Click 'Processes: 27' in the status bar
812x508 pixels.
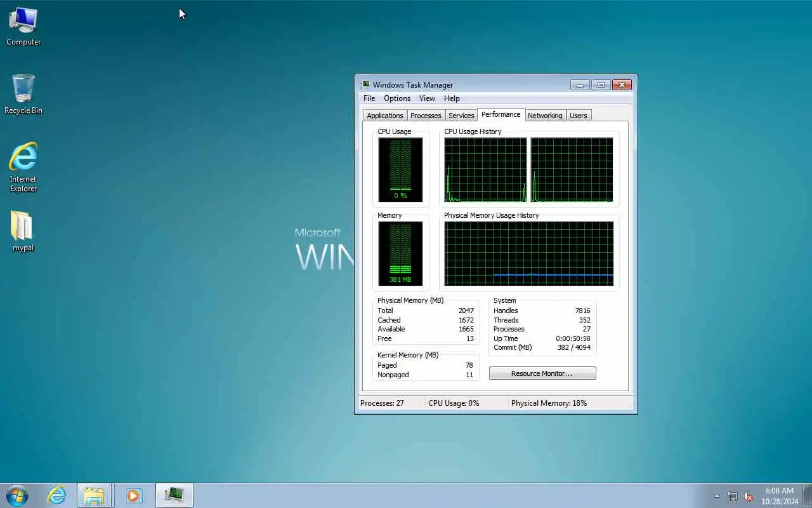coord(382,403)
